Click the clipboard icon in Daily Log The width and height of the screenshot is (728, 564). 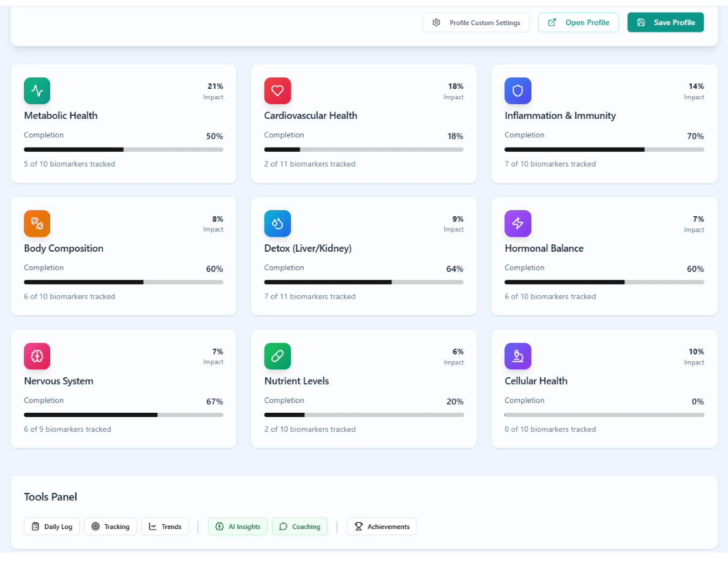(36, 527)
